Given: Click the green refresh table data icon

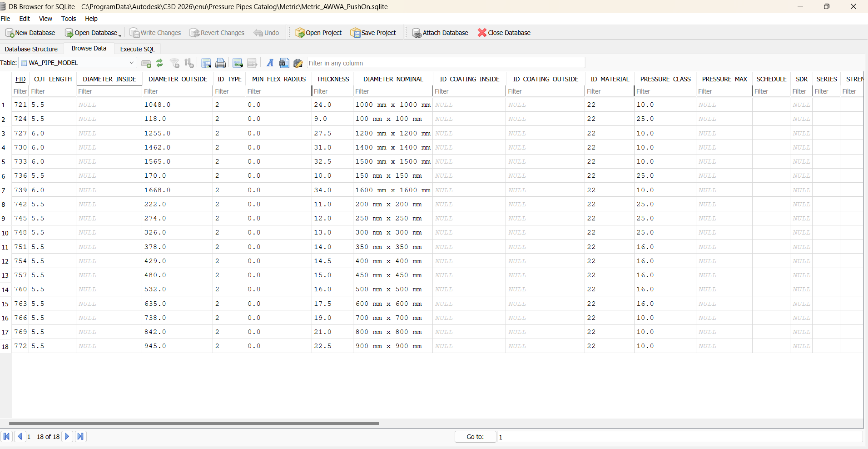Looking at the screenshot, I should (159, 63).
